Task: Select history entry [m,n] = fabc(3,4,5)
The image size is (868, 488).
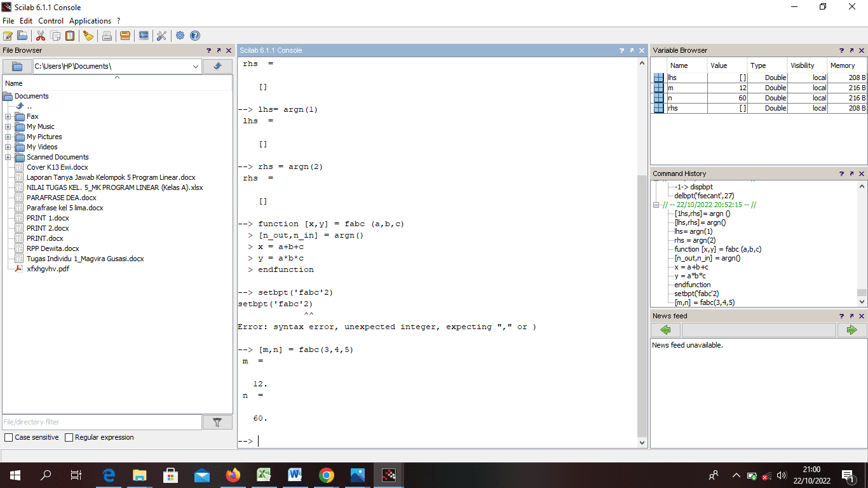Action: click(x=705, y=302)
